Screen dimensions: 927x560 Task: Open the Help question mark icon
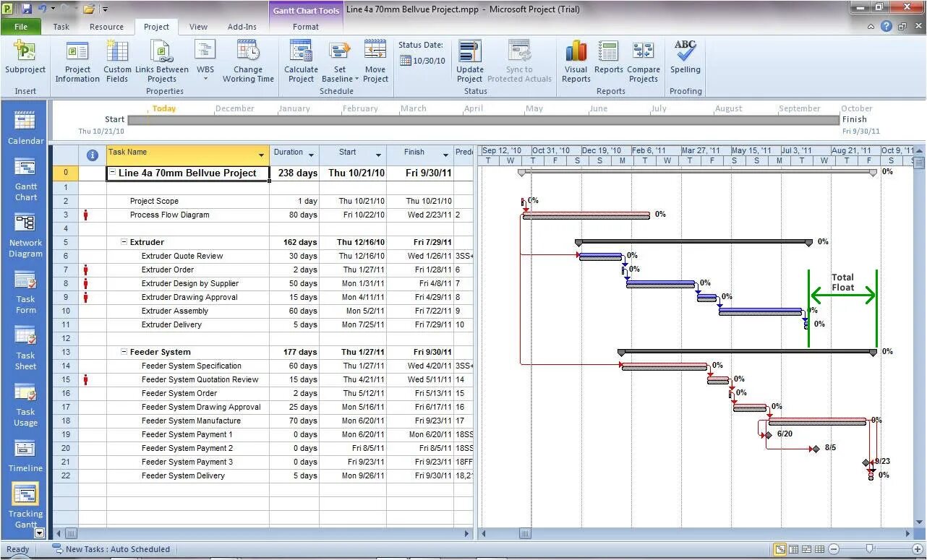click(887, 27)
